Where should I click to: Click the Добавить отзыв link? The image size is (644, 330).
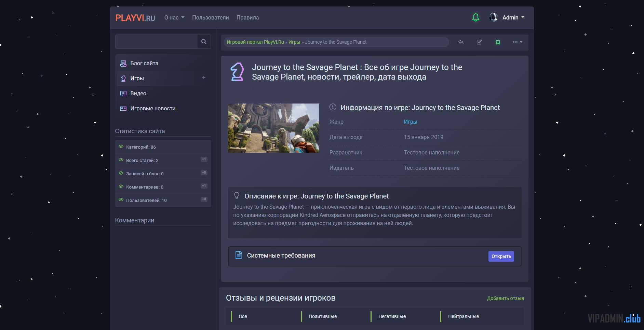(x=505, y=298)
